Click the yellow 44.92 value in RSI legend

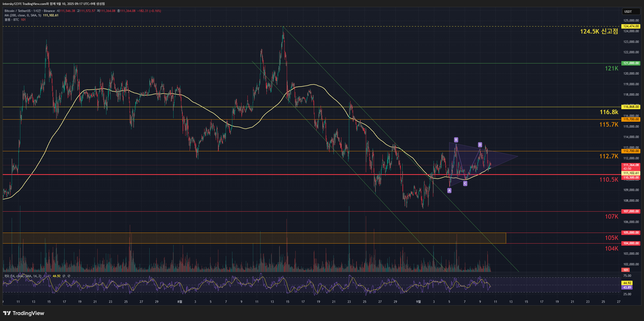56,276
